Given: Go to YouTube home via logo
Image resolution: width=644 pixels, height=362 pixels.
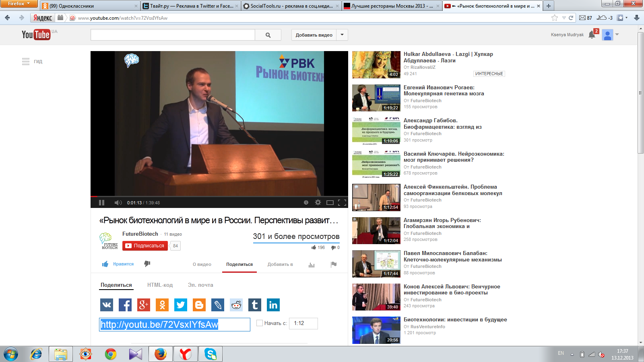Looking at the screenshot, I should pos(36,35).
